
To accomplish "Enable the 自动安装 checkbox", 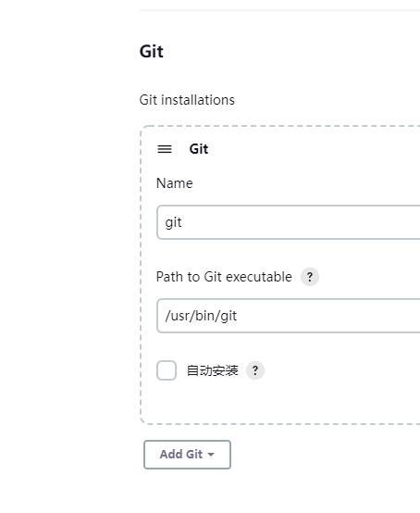I will [167, 370].
